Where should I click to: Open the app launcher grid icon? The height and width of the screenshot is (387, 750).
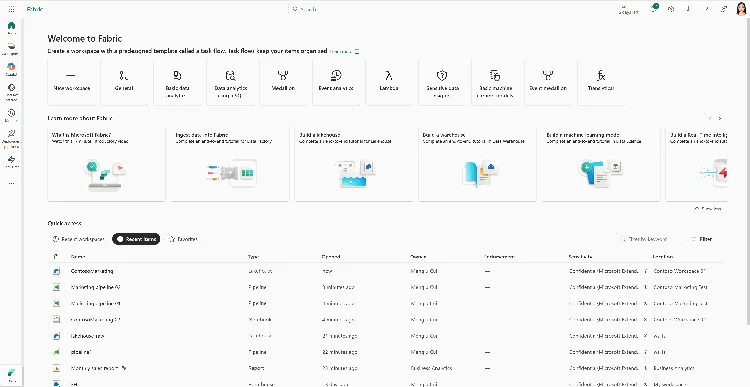(x=11, y=9)
